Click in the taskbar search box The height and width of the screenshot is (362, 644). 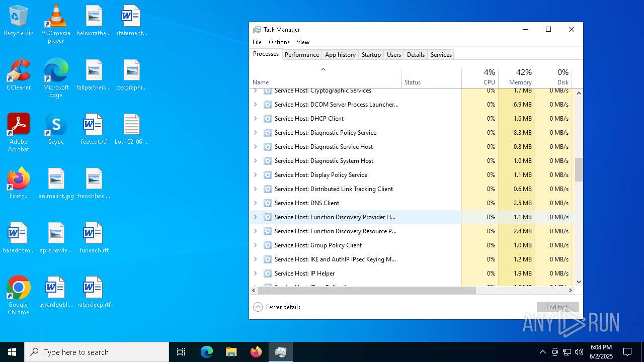click(97, 352)
